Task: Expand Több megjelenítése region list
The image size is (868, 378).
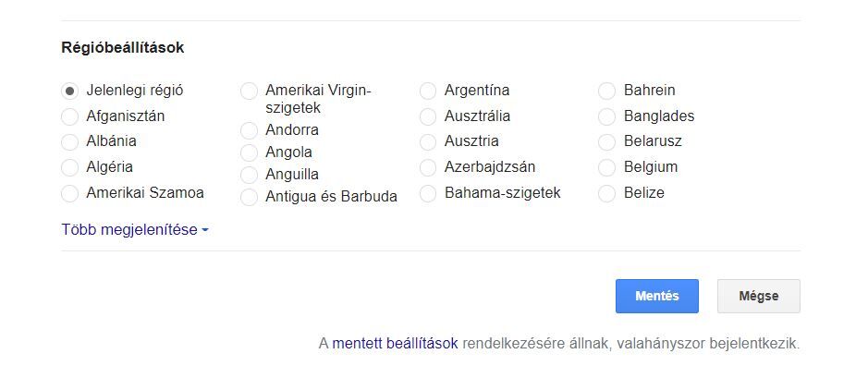Action: pos(134,230)
